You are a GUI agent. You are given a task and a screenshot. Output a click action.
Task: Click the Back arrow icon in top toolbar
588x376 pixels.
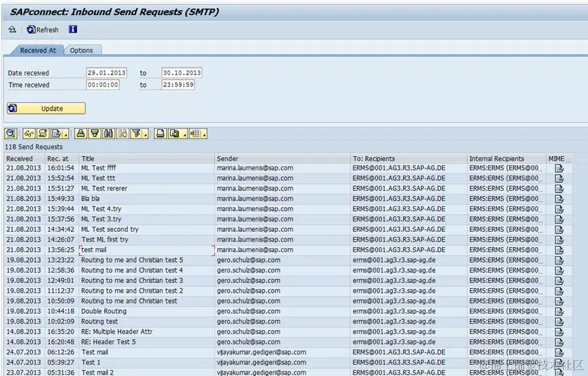[12, 29]
